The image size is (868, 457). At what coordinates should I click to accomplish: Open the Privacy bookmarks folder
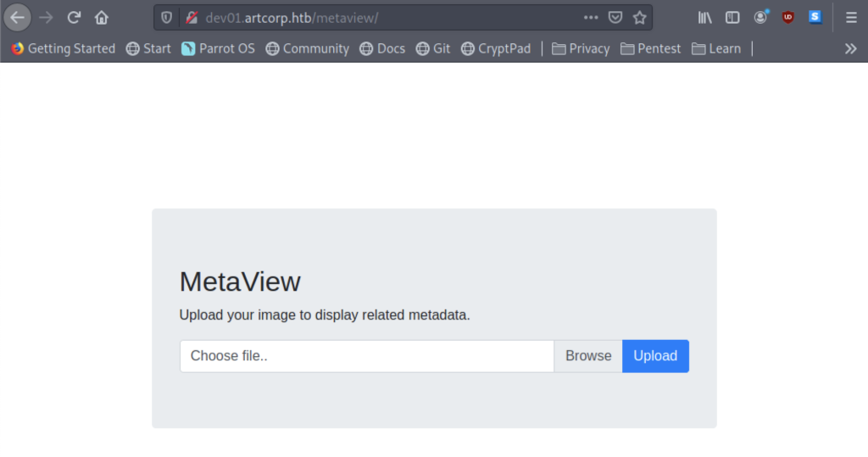point(581,48)
